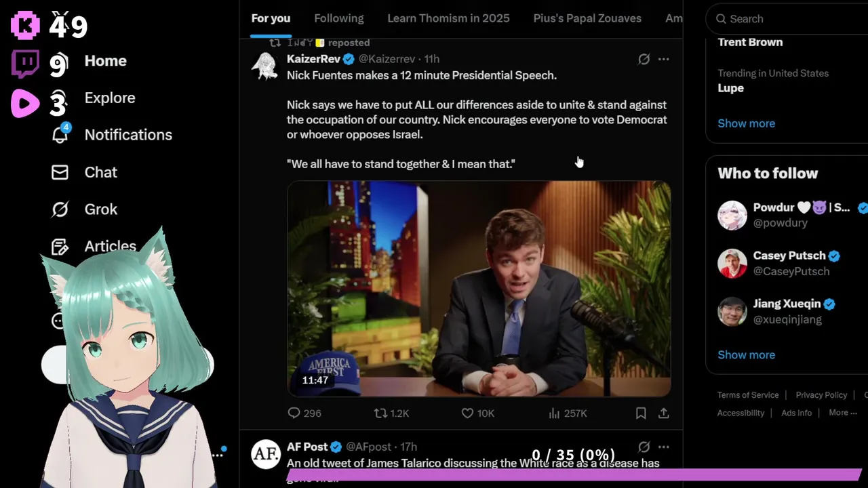Screen dimensions: 868x488
Task: Open Learn Thomism in 2025 tab
Action: tap(448, 18)
